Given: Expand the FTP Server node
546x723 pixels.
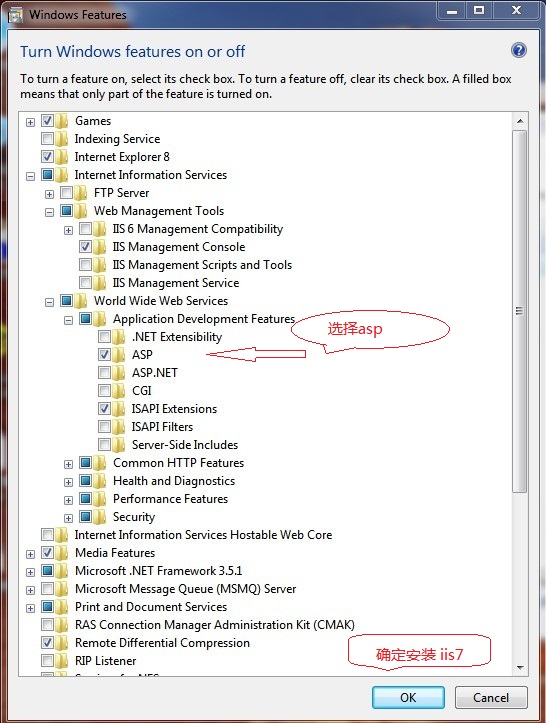Looking at the screenshot, I should 49,194.
